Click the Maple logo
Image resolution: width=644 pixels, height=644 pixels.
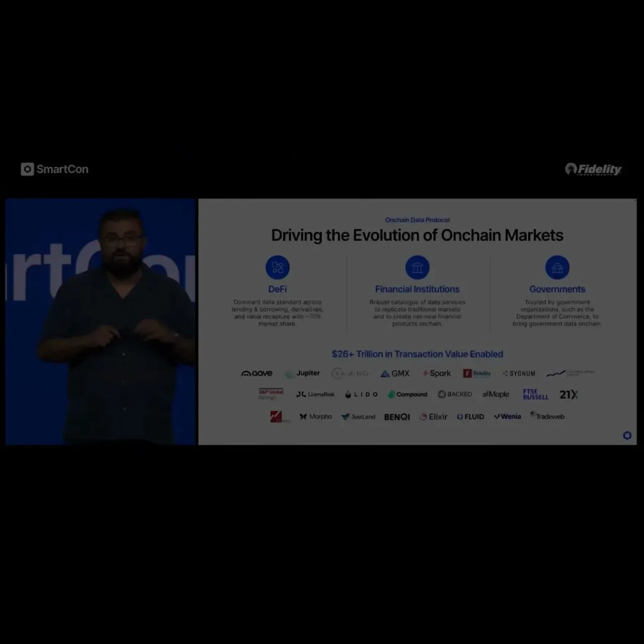pos(496,394)
